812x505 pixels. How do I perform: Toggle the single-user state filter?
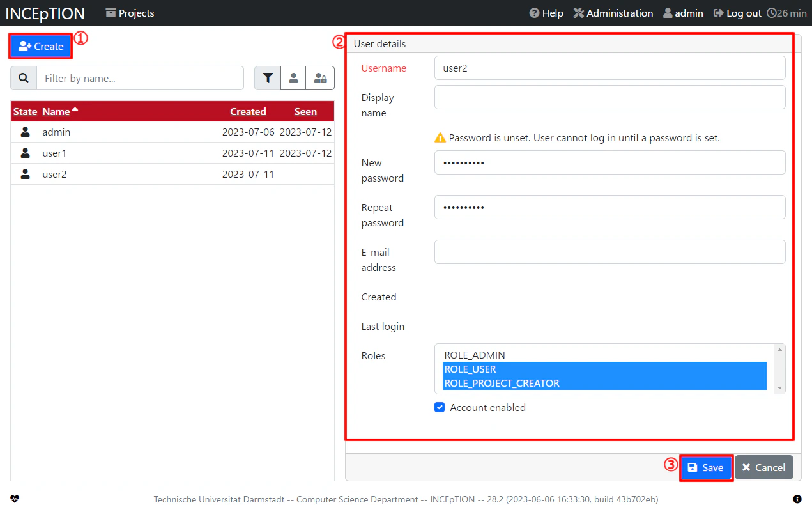[293, 78]
